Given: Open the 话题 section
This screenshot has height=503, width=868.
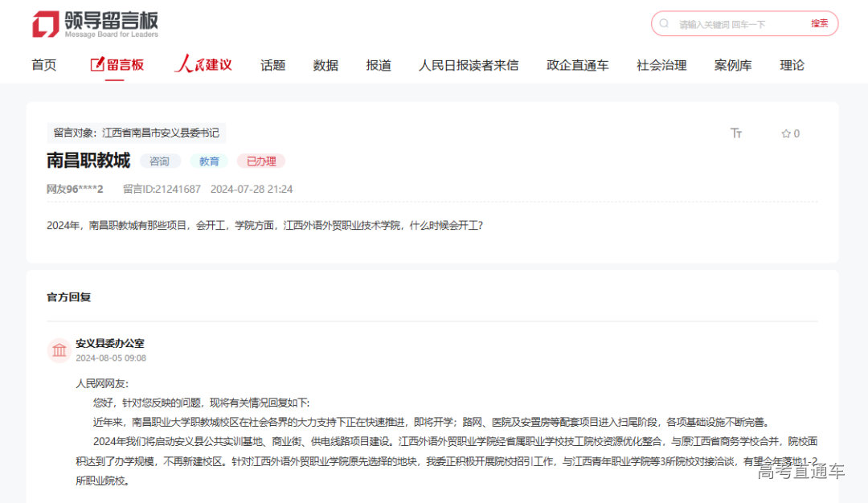Looking at the screenshot, I should coord(272,65).
